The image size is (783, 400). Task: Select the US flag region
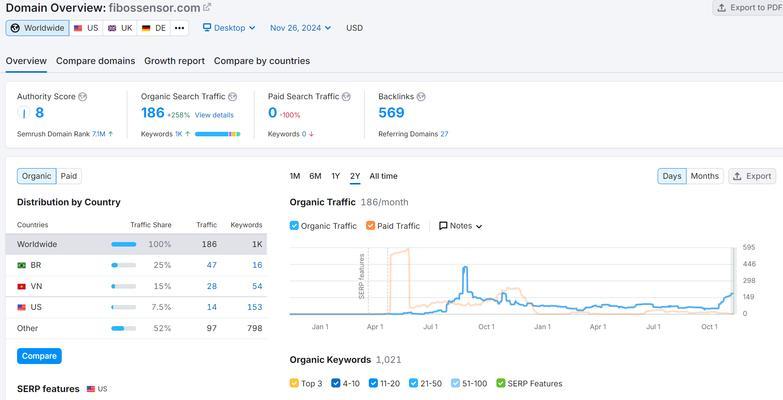tap(86, 28)
